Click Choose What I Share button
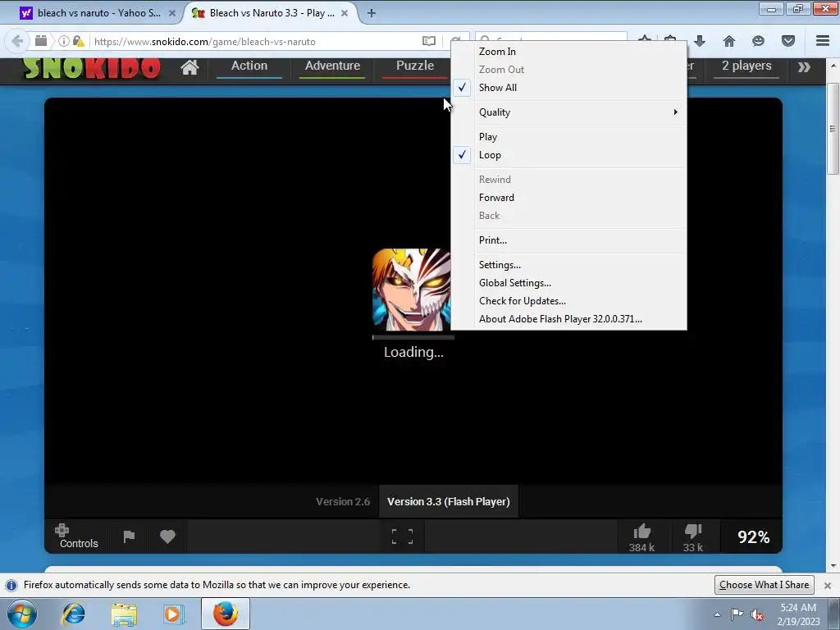The image size is (840, 630). (x=764, y=585)
